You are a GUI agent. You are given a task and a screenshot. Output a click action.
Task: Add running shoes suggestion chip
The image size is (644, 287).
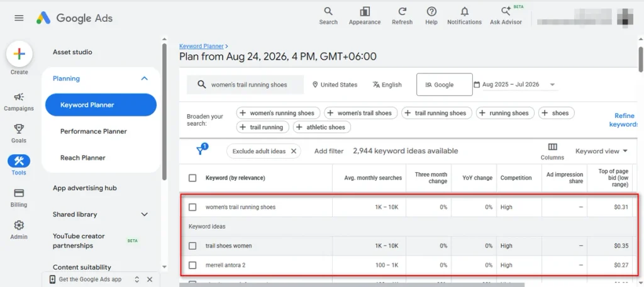505,113
